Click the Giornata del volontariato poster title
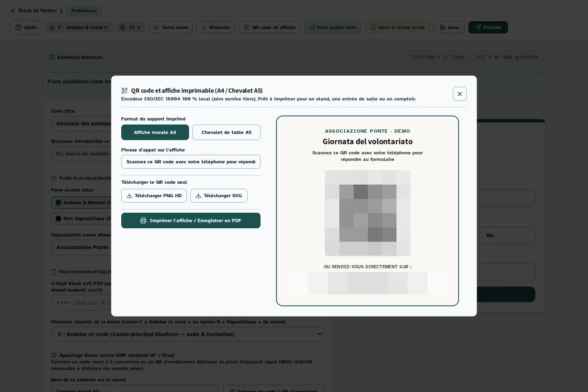588x392 pixels. pyautogui.click(x=367, y=142)
